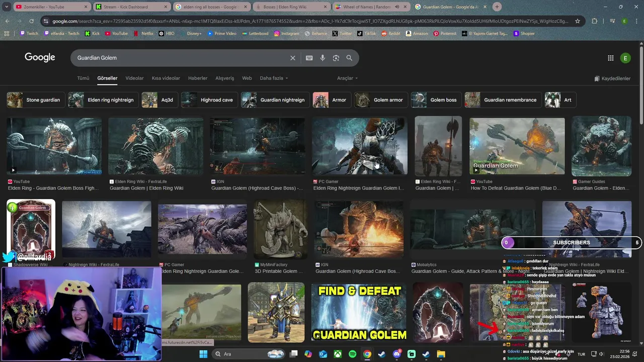Open the Shopier bookmark
644x362 pixels.
pyautogui.click(x=524, y=33)
